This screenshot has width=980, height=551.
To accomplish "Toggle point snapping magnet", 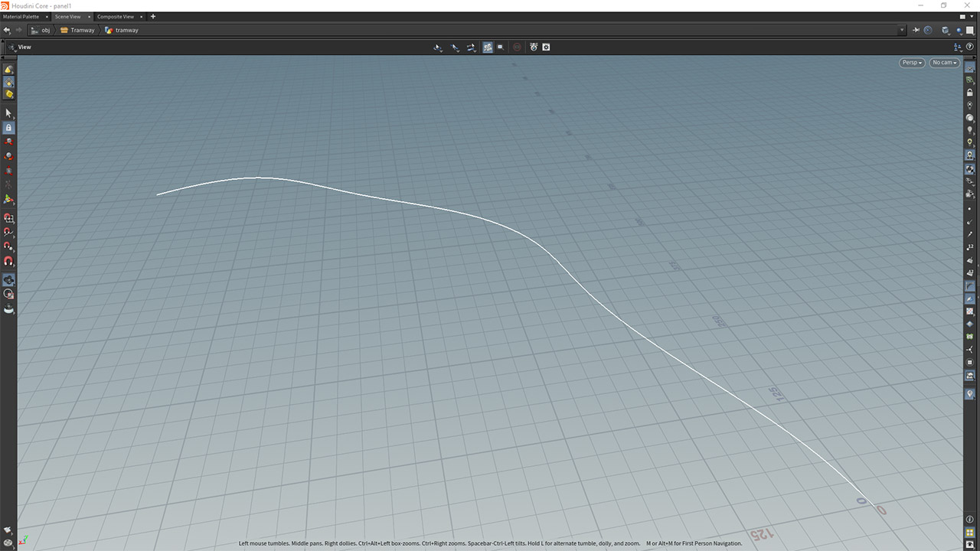I will click(8, 246).
